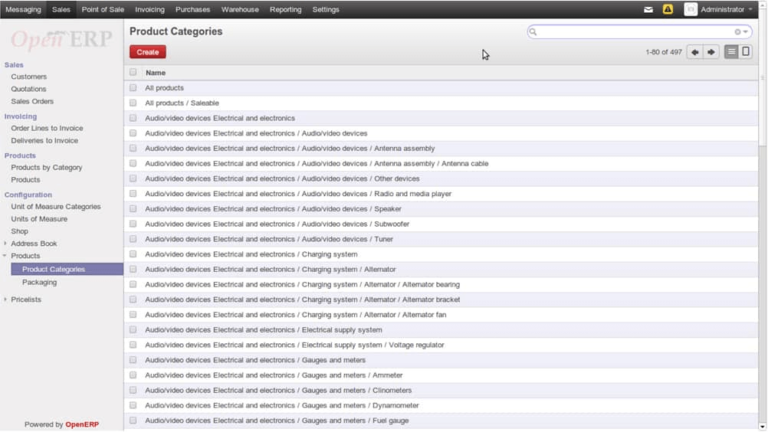The width and height of the screenshot is (768, 432).
Task: Open the Warehouse menu
Action: (239, 9)
